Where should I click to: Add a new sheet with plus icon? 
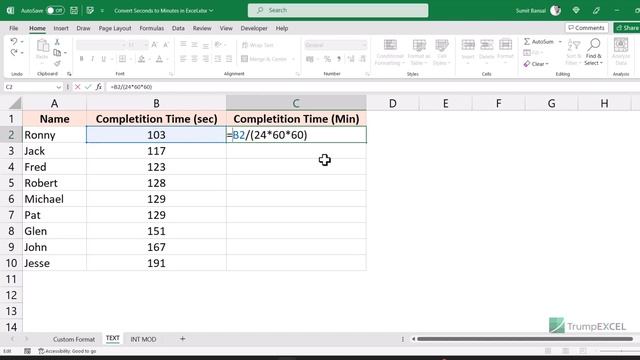(x=182, y=339)
